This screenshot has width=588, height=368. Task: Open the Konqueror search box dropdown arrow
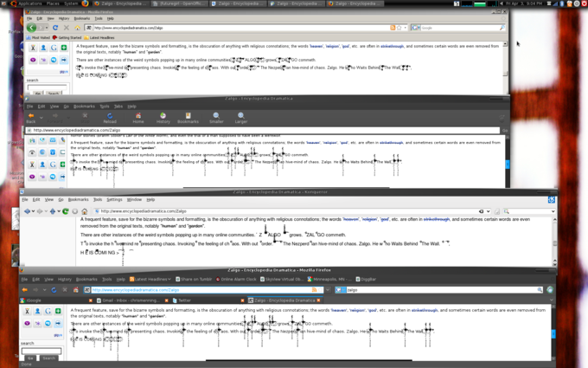coord(553,211)
